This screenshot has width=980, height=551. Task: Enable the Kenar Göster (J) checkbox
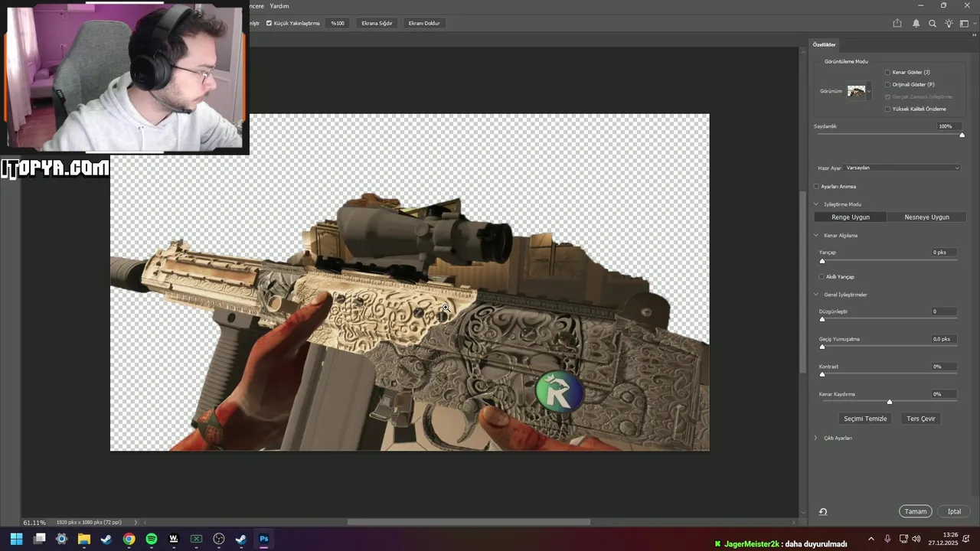(x=888, y=73)
